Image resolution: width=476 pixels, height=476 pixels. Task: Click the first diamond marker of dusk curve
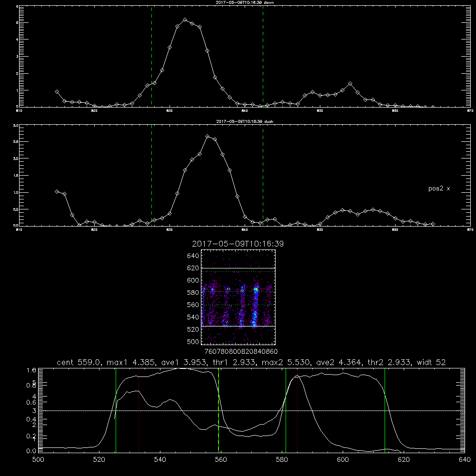[57, 191]
